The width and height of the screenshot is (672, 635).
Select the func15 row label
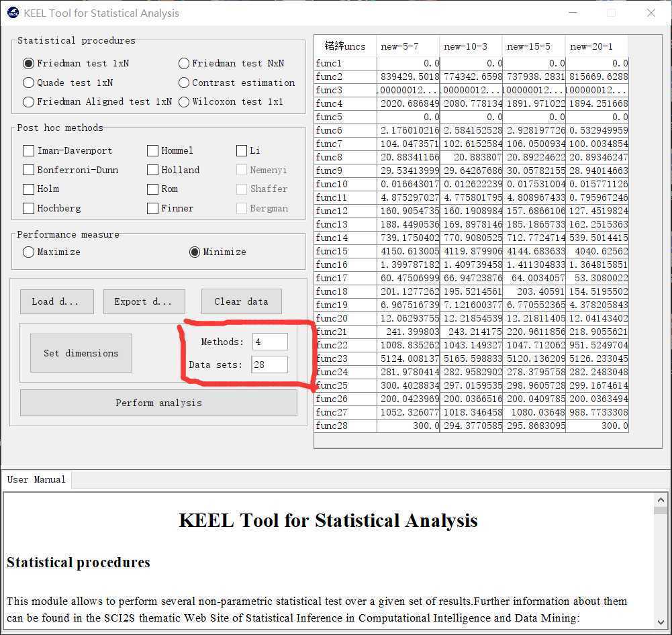(x=346, y=251)
